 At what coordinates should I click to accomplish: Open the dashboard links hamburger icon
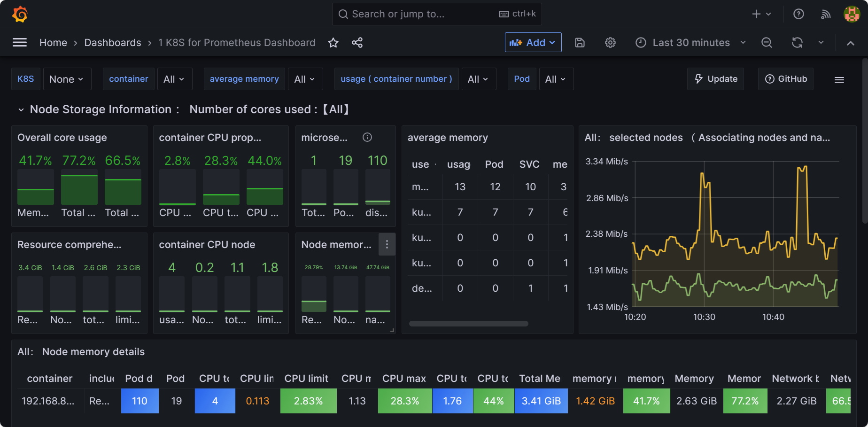[839, 79]
